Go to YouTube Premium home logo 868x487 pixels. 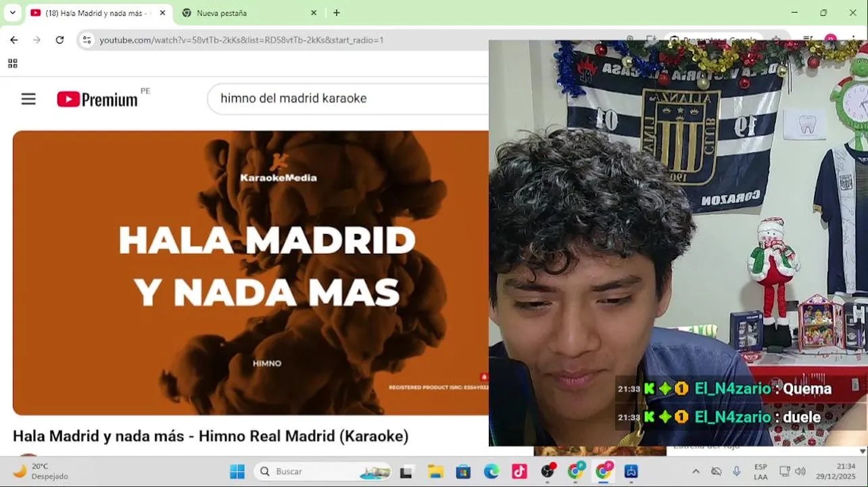click(97, 99)
